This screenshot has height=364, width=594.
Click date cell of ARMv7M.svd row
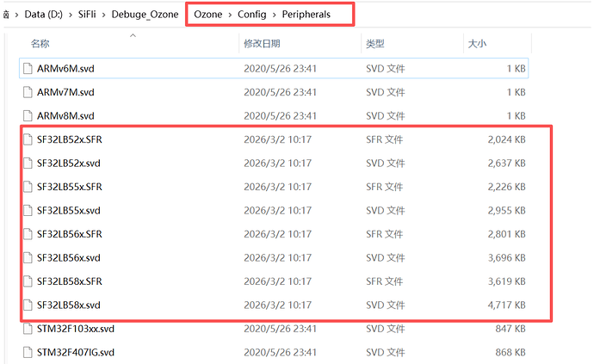click(x=280, y=92)
